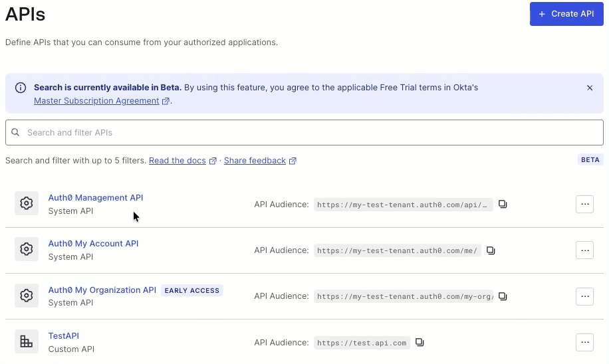Click API Audience label in TestAPI row
The width and height of the screenshot is (609, 364).
coord(281,342)
